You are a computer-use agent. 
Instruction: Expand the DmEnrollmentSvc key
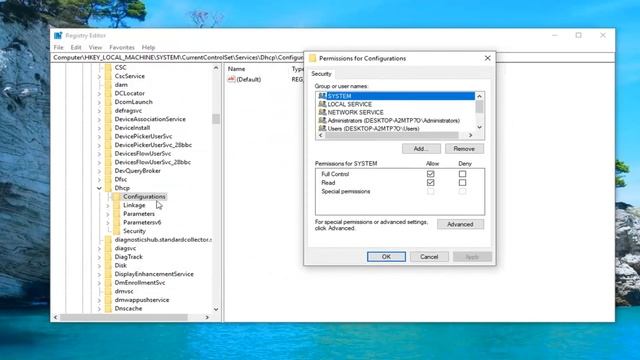click(x=99, y=283)
